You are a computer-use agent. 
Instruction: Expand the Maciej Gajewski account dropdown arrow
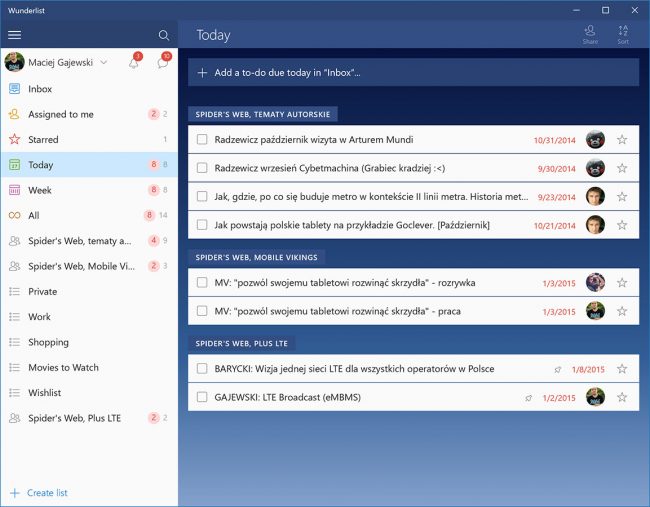104,63
